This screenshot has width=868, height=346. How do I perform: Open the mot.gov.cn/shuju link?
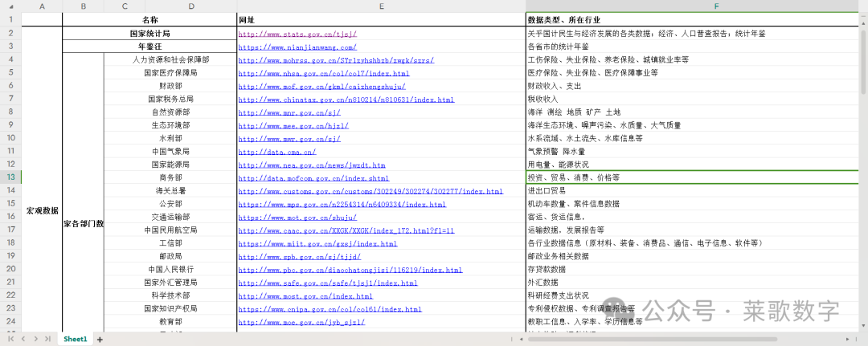point(297,218)
